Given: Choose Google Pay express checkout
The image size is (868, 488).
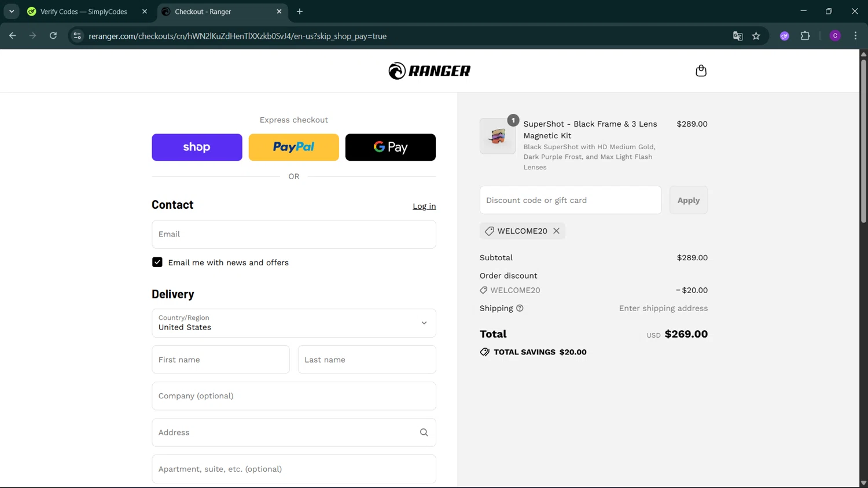Looking at the screenshot, I should (390, 147).
